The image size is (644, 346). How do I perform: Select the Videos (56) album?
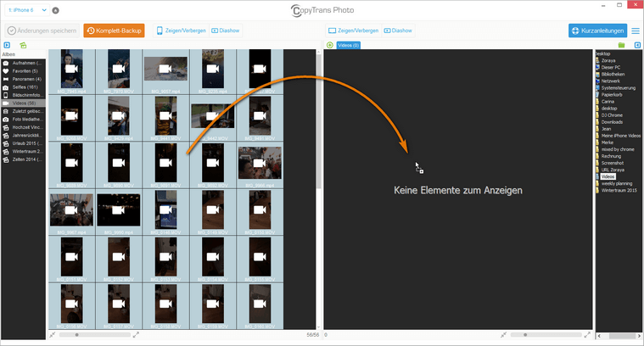tap(23, 103)
